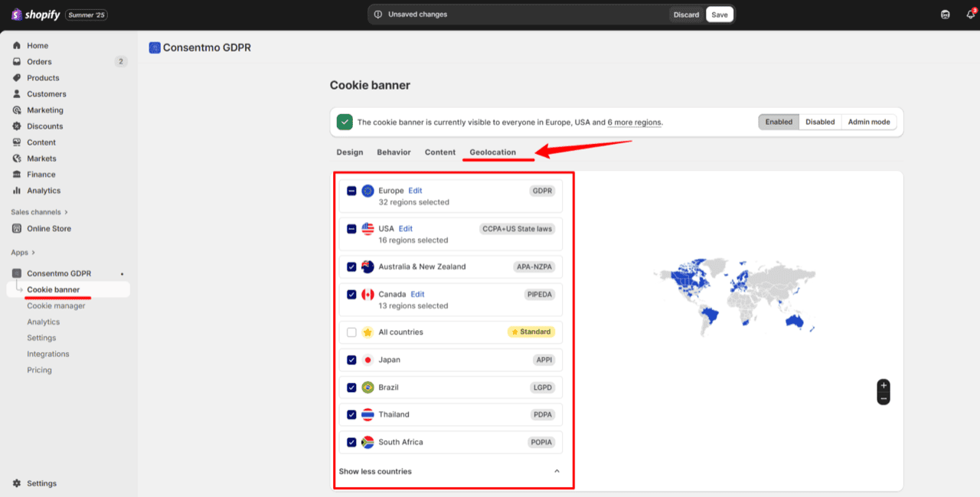Toggle the USA checkbox
Image resolution: width=980 pixels, height=497 pixels.
(351, 228)
